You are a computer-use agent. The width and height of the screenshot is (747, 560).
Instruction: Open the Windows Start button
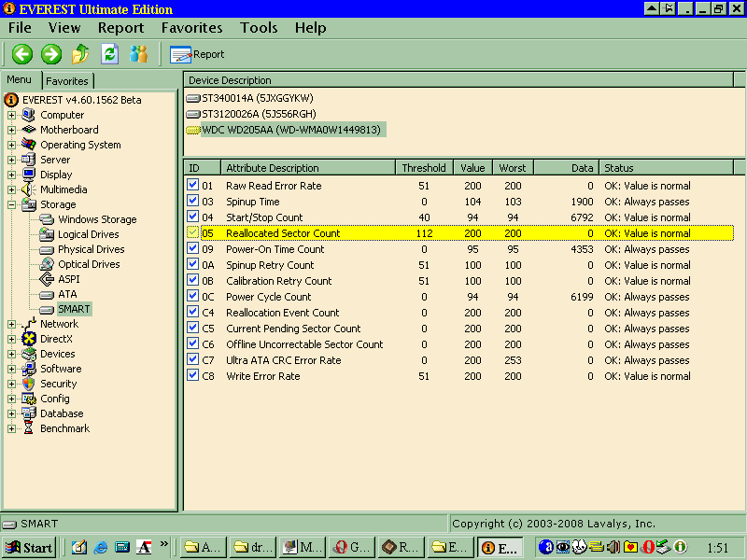pyautogui.click(x=29, y=547)
